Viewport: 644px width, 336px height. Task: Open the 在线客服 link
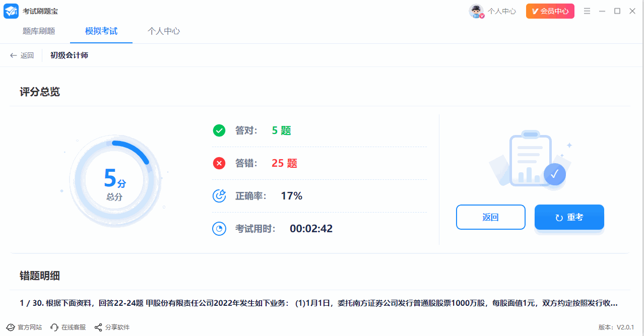coord(74,327)
